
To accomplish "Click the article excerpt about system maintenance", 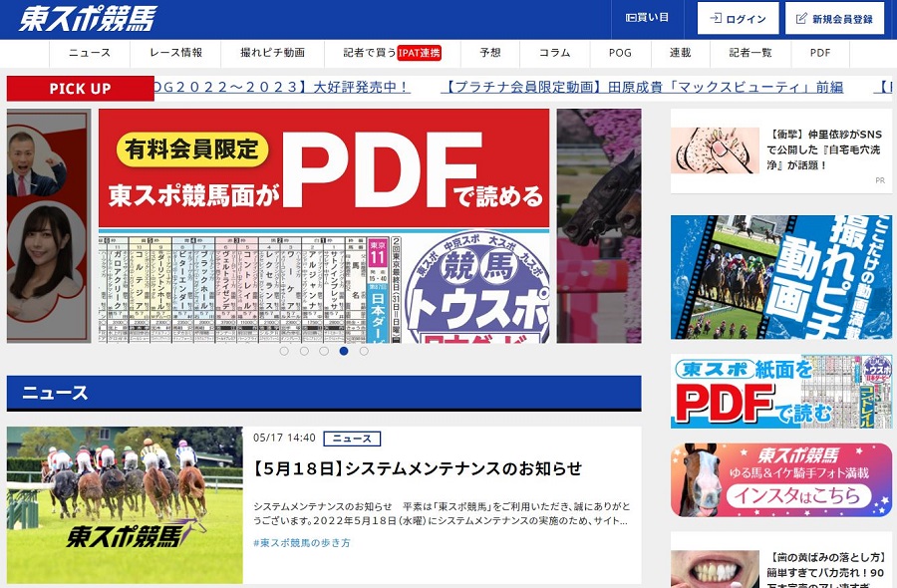I will point(442,513).
